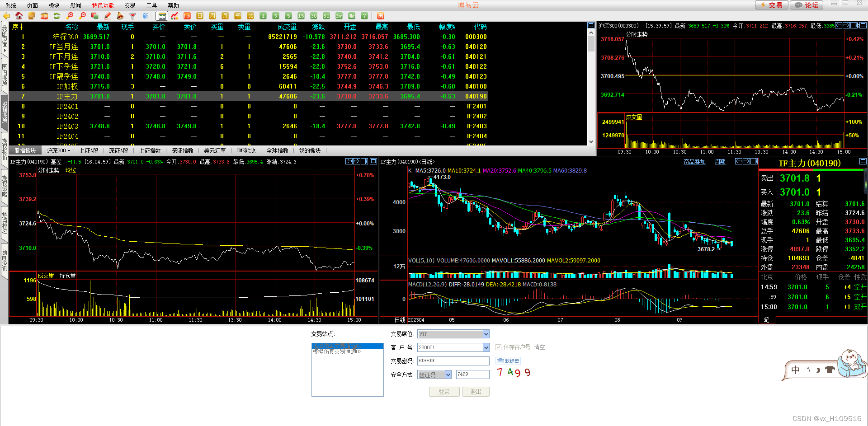Open the 周期 link in K-line panel
This screenshot has width=868, height=426.
(x=720, y=162)
